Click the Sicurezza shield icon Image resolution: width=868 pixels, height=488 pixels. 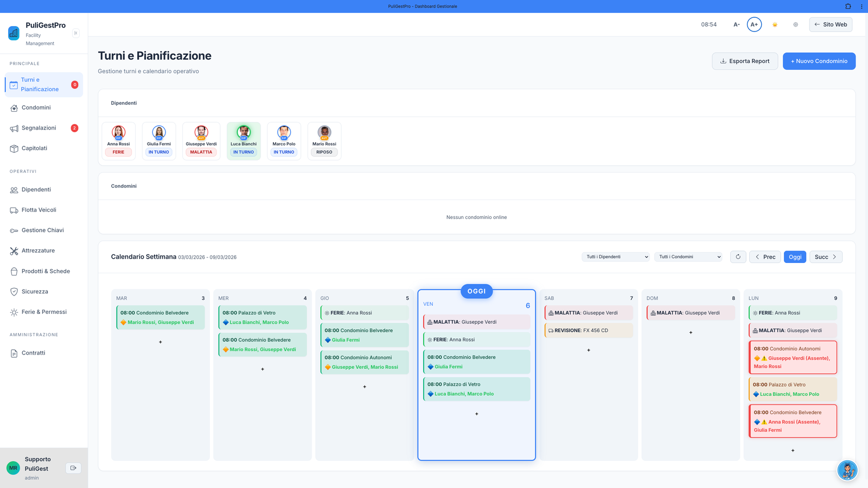pos(14,291)
